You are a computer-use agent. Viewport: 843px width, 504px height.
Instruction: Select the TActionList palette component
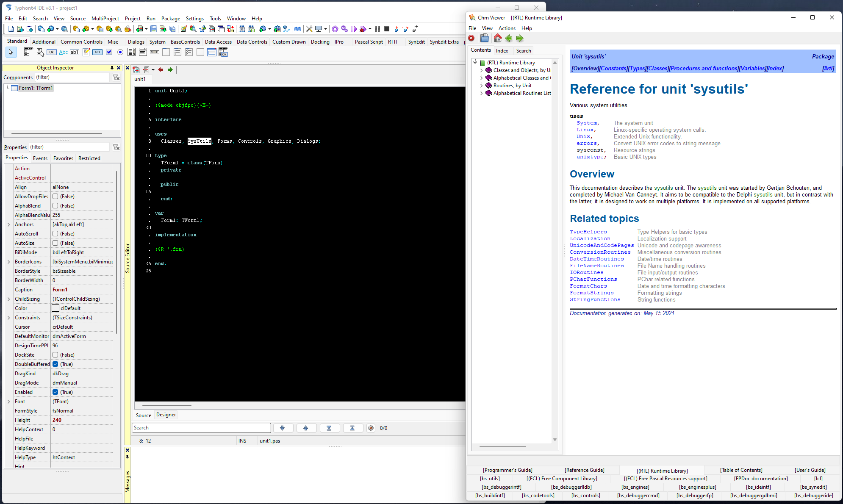click(x=223, y=52)
